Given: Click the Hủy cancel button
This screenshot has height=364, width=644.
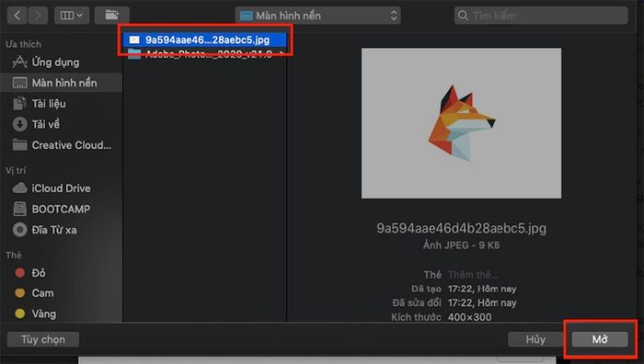Looking at the screenshot, I should tap(535, 339).
